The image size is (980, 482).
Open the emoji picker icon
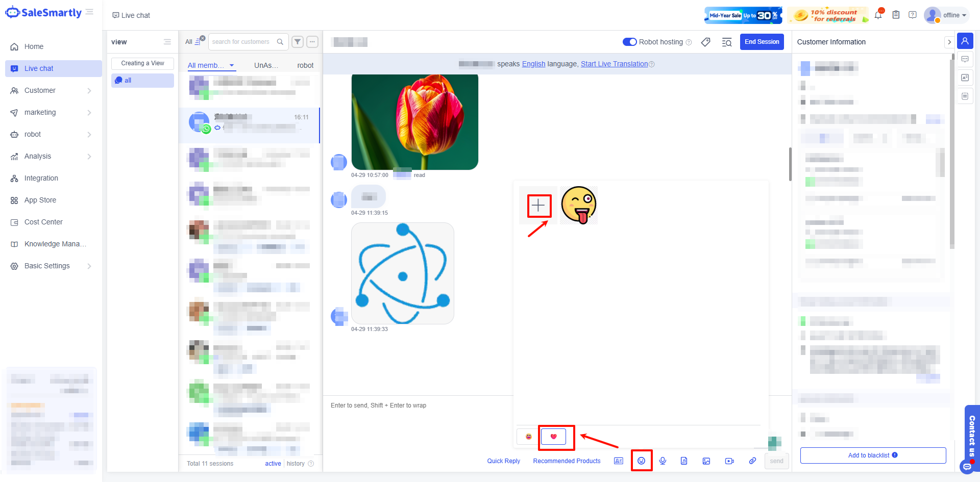[x=641, y=461]
